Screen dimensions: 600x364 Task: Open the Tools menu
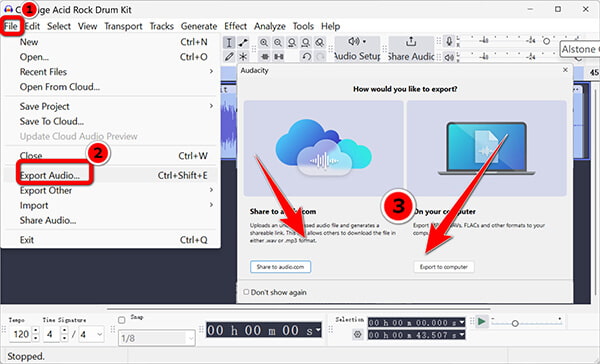[x=303, y=26]
